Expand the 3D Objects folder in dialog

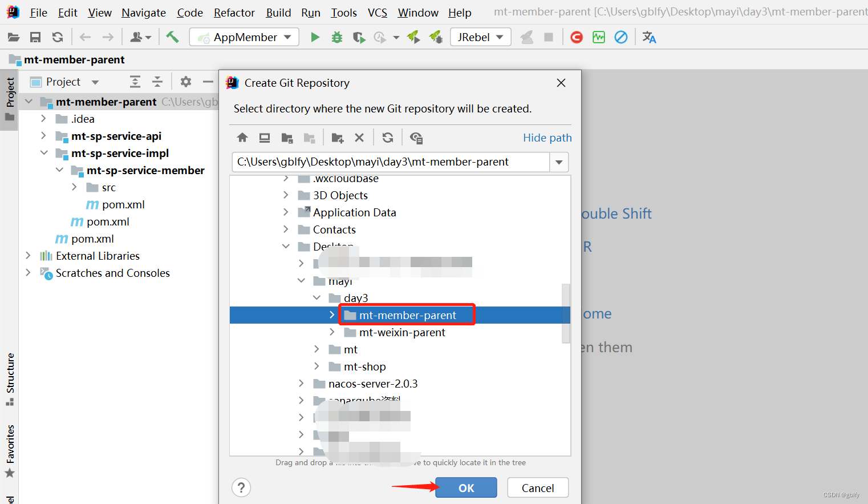[x=286, y=195]
